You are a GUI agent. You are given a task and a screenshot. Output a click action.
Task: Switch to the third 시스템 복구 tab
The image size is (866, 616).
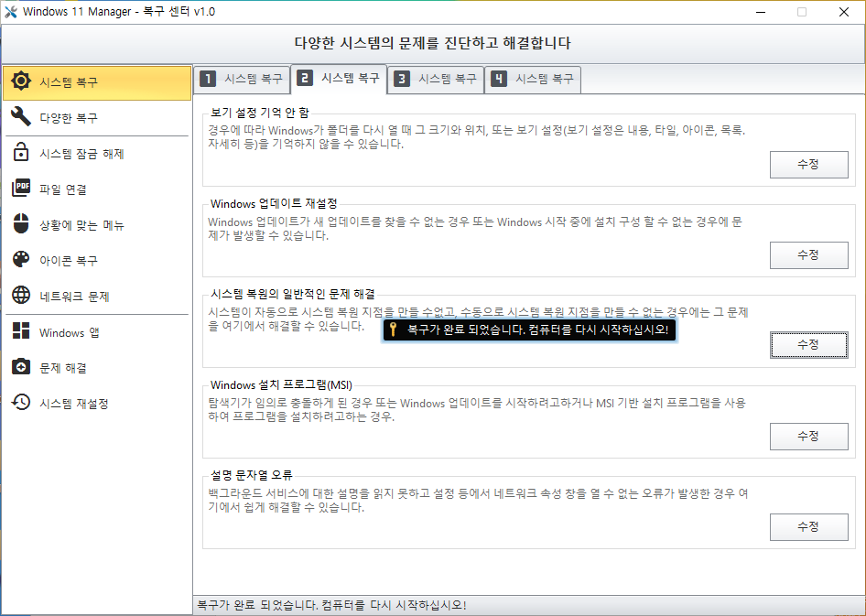tap(436, 80)
